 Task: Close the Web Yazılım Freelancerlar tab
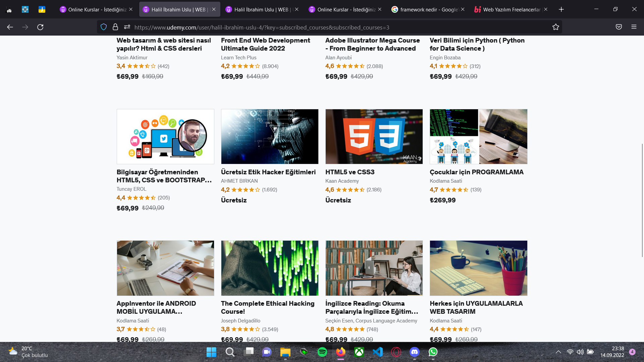click(546, 9)
